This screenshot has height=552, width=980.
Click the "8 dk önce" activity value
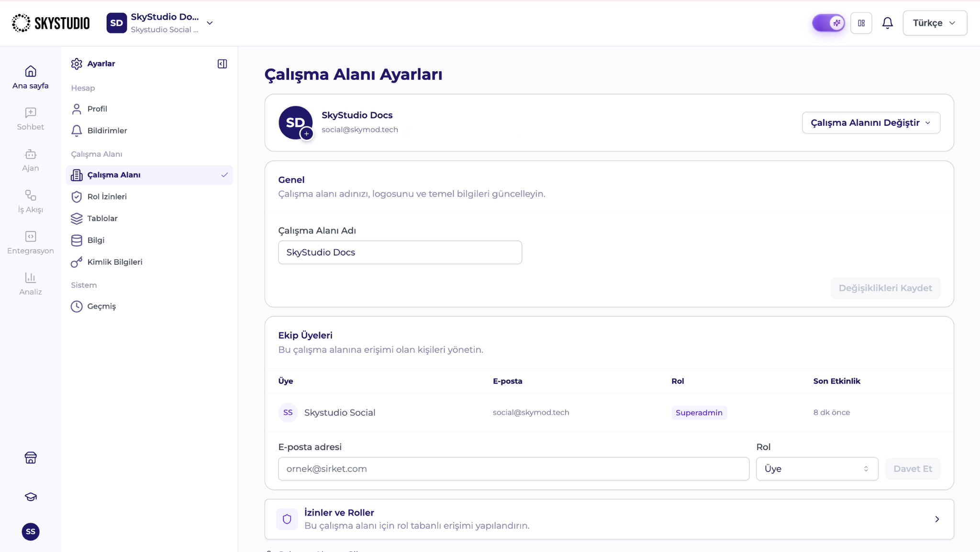pyautogui.click(x=832, y=412)
